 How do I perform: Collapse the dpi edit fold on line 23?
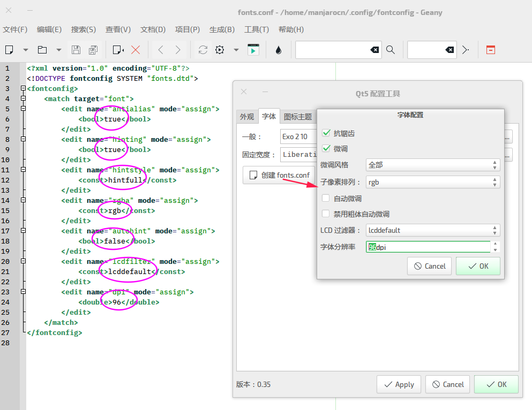(23, 291)
